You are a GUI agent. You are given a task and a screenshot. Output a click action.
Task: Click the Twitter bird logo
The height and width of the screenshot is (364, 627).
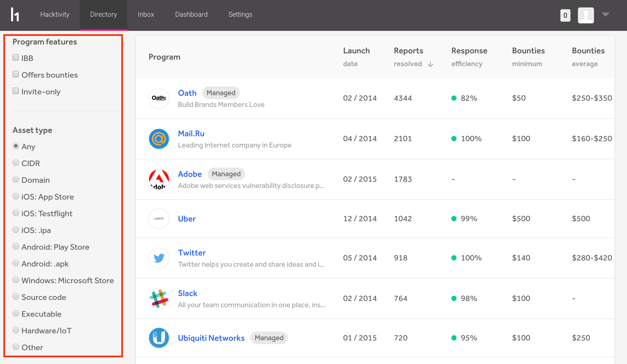click(x=159, y=258)
